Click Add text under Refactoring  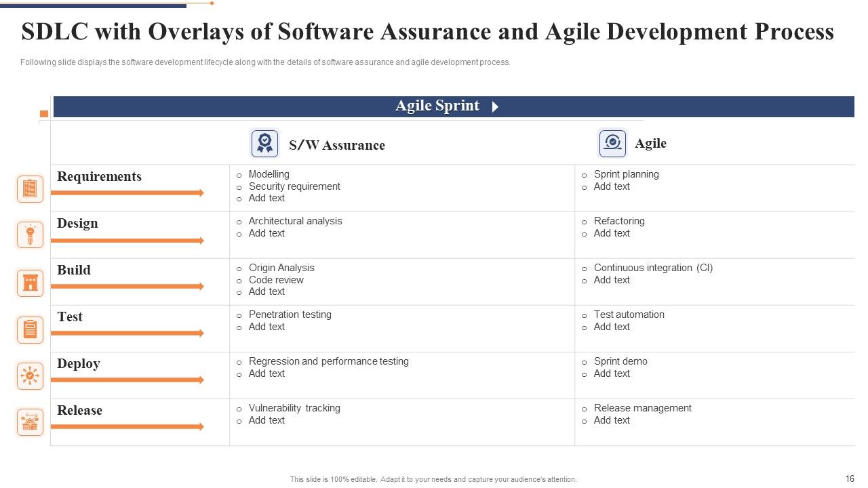coord(612,233)
